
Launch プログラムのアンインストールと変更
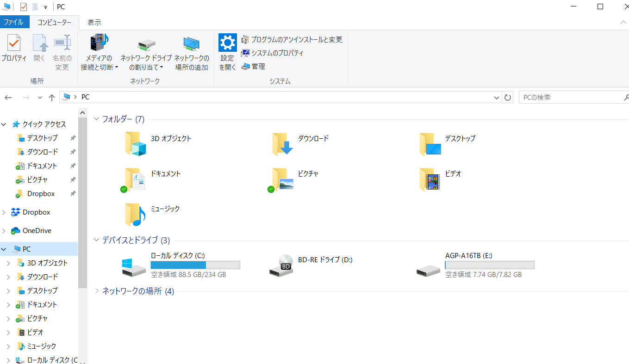point(292,39)
